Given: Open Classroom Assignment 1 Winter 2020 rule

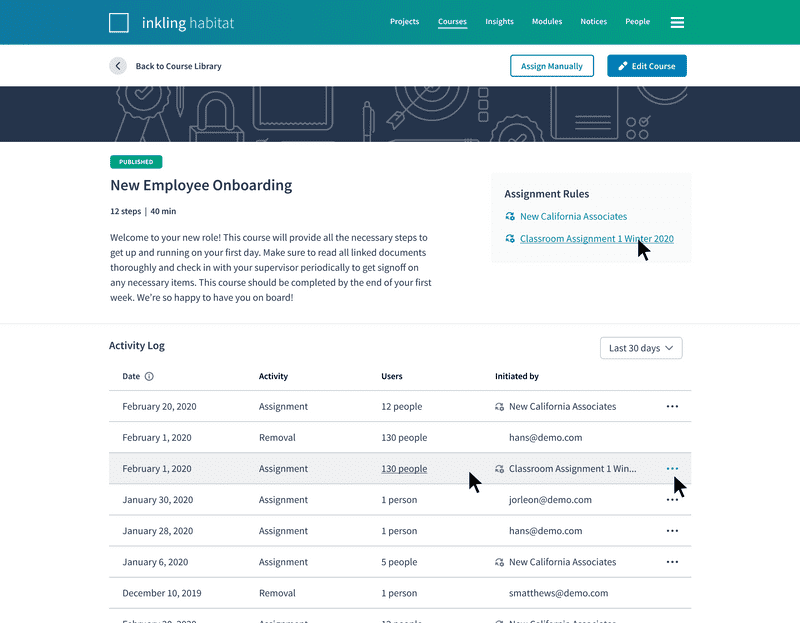Looking at the screenshot, I should point(596,239).
